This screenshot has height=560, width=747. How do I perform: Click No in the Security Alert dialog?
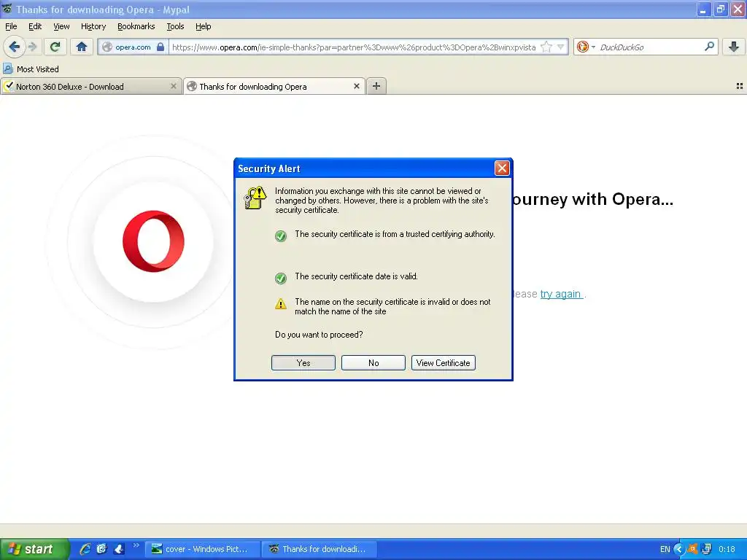click(x=373, y=363)
